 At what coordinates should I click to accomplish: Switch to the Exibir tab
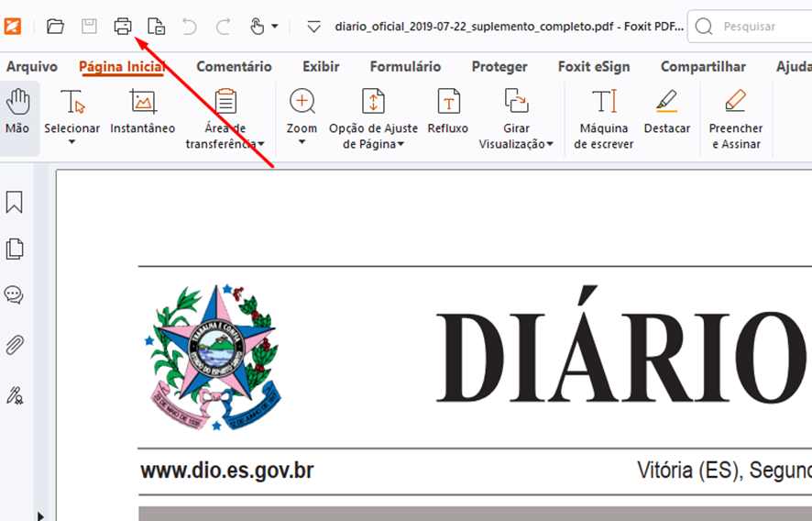321,67
